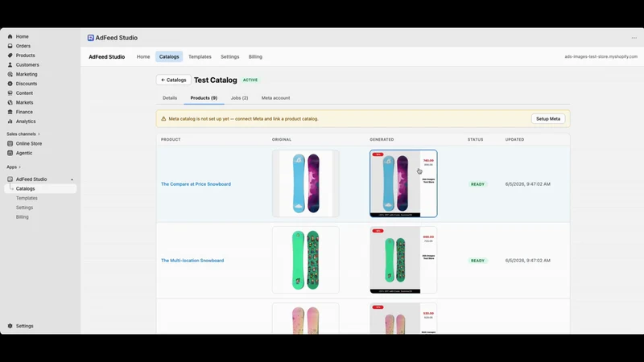
Task: Switch to the Details tab
Action: (170, 98)
